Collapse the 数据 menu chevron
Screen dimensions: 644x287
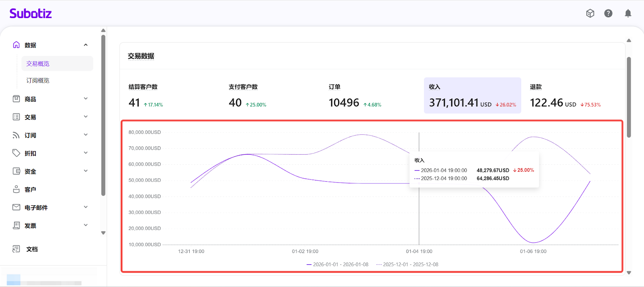tap(86, 45)
